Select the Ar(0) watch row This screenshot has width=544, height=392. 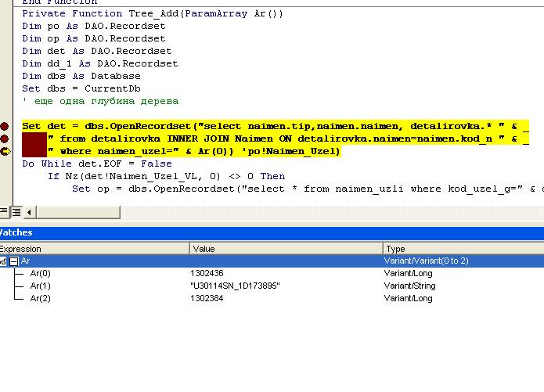tap(272, 273)
